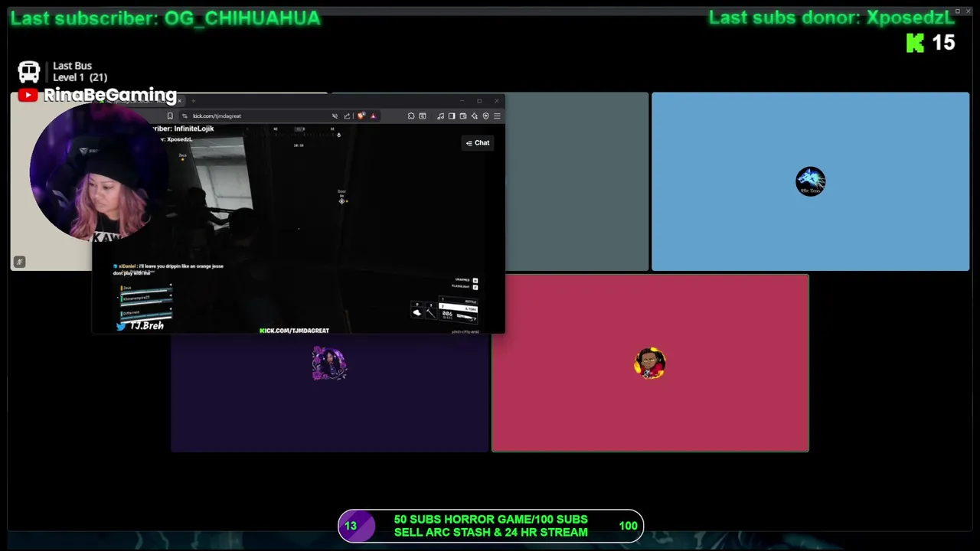Open the browser hamburger menu
The image size is (980, 551).
[497, 116]
